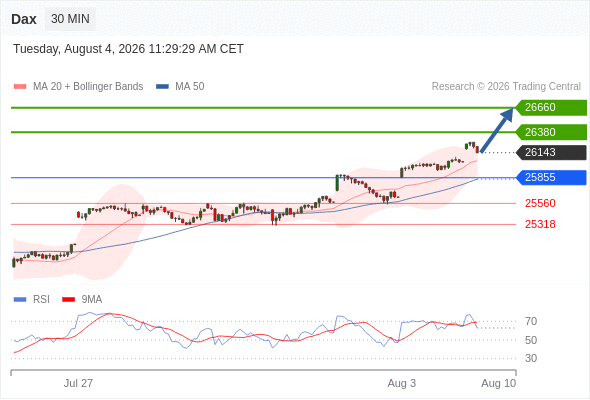Click the Jul 27 date axis label

pos(78,383)
